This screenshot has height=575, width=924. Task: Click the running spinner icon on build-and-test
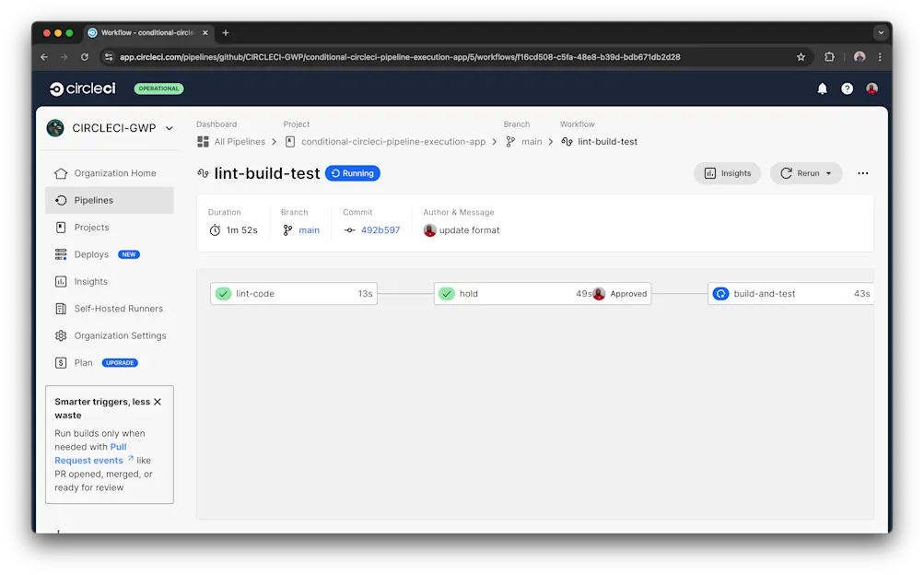720,293
